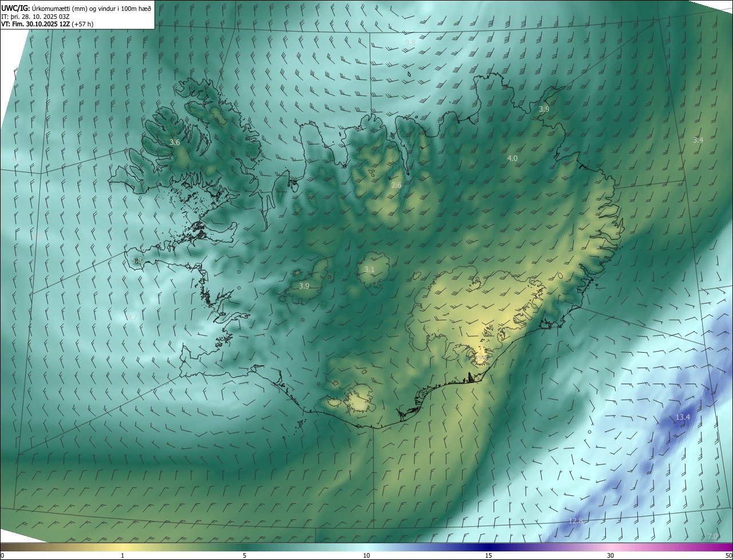Click the colorbar tick label 50
Image resolution: width=733 pixels, height=560 pixels.
(x=728, y=555)
